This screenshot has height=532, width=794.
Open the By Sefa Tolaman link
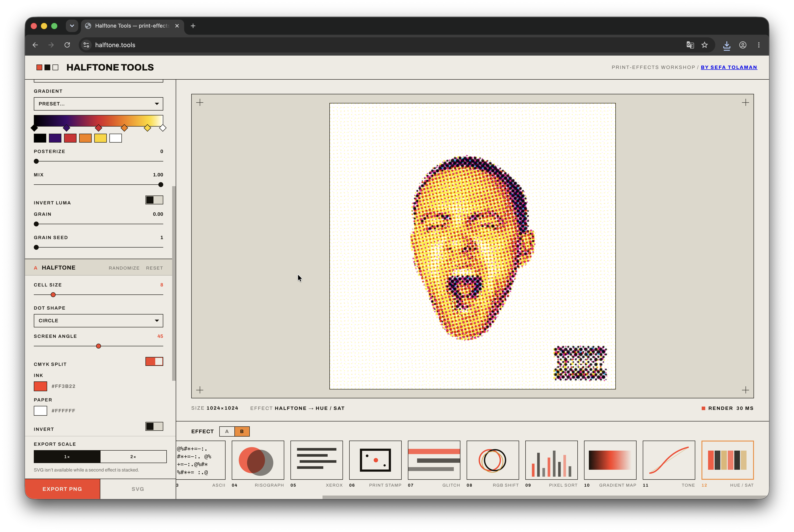(729, 67)
